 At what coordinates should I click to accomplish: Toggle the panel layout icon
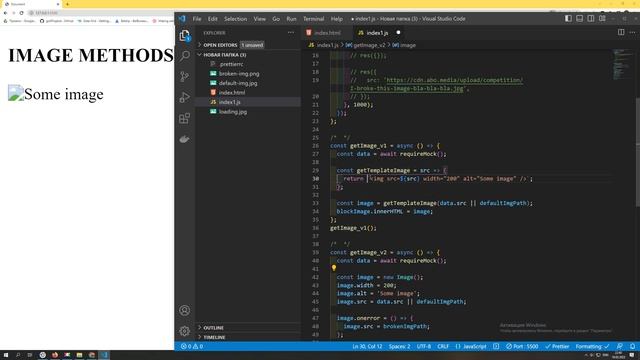(580, 18)
